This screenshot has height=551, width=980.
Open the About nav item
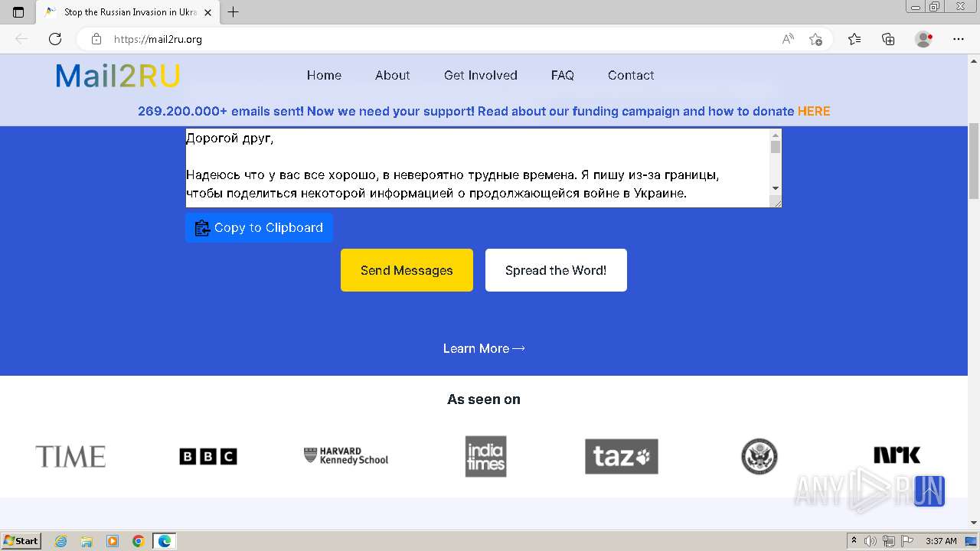[x=392, y=75]
